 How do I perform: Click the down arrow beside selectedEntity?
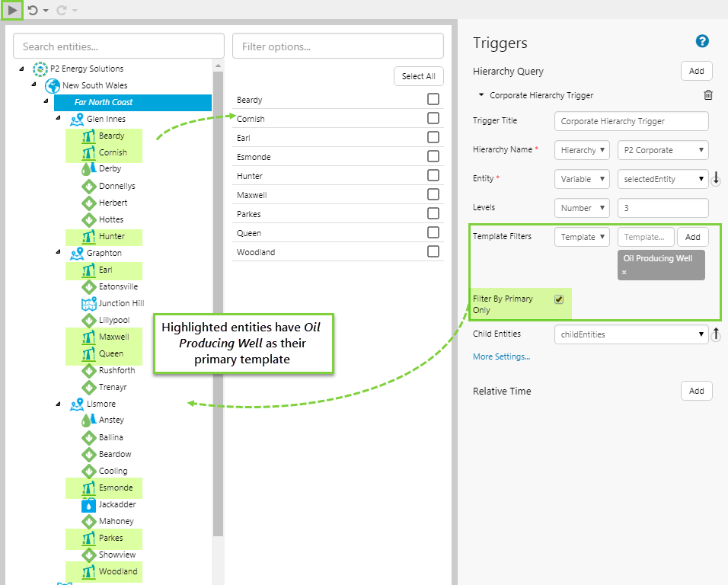[716, 178]
